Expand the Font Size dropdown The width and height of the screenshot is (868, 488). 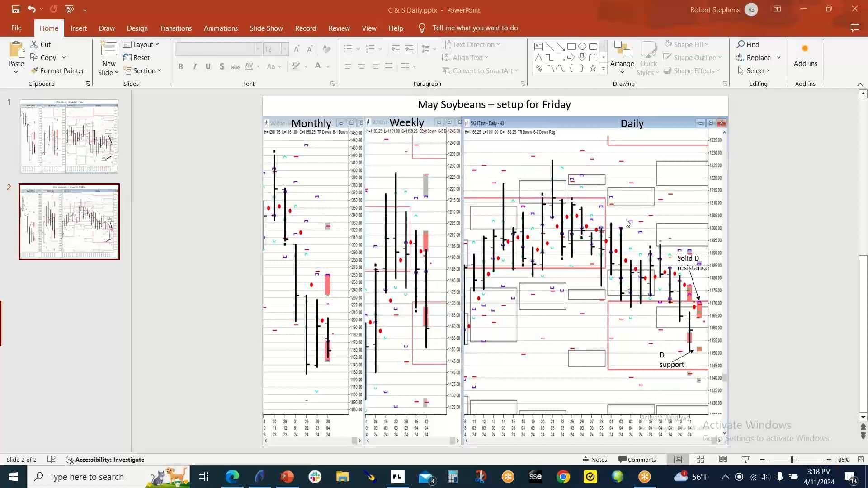click(284, 48)
